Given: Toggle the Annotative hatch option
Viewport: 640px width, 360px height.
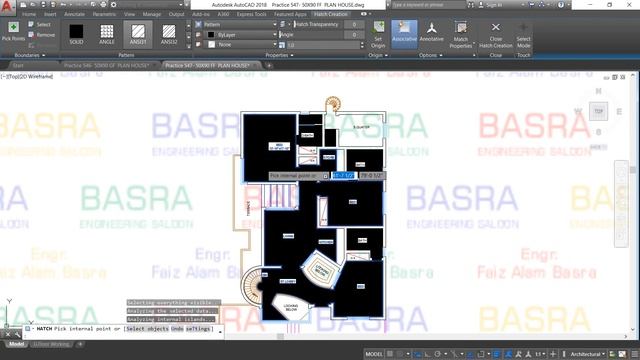Looking at the screenshot, I should point(431,33).
